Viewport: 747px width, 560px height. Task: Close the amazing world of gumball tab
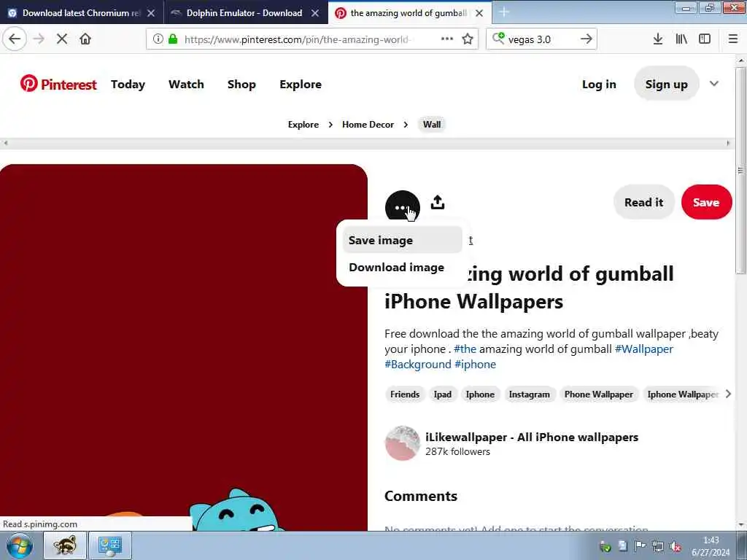tap(479, 13)
